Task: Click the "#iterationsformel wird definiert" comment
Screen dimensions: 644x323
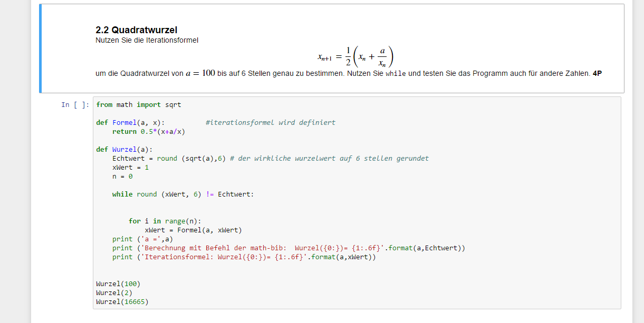Action: pyautogui.click(x=270, y=123)
